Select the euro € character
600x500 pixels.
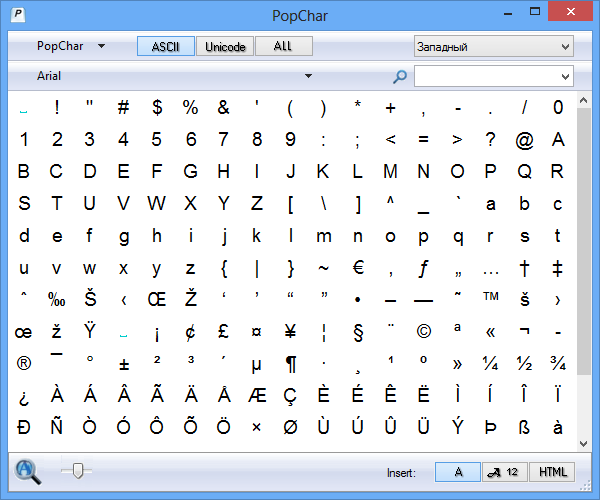tap(358, 267)
